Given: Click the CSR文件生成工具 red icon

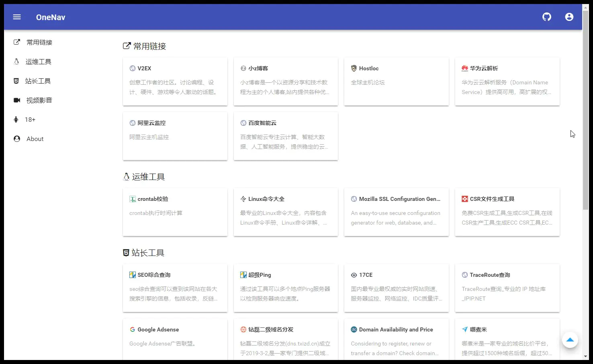Looking at the screenshot, I should 464,198.
